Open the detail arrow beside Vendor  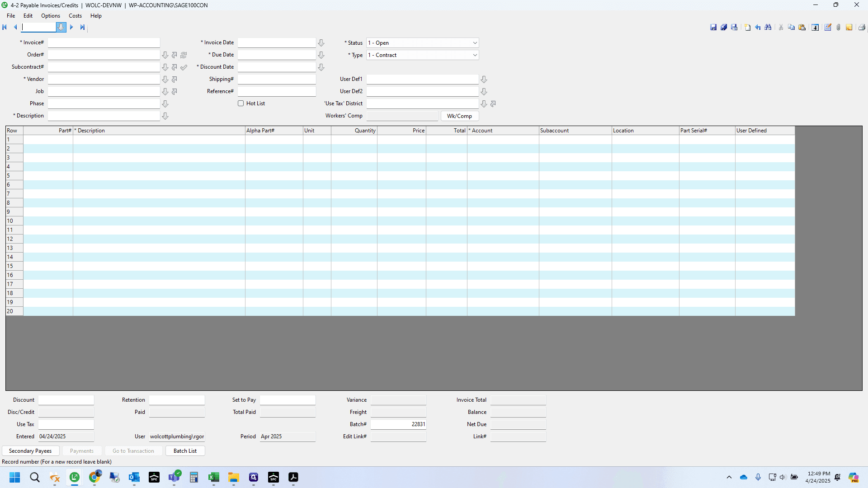175,80
